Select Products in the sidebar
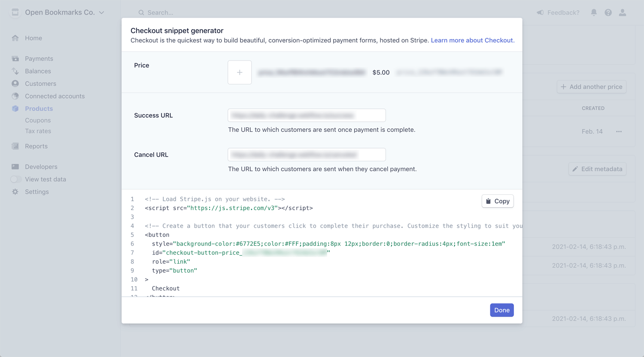 [39, 109]
